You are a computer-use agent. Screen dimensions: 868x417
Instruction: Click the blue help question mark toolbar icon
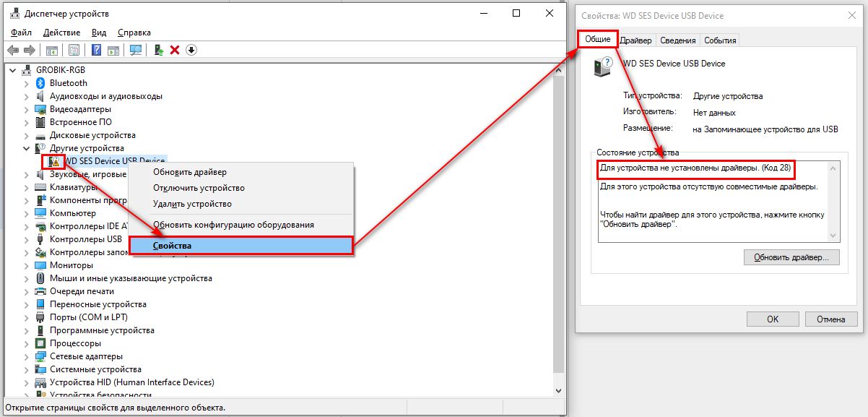pos(96,50)
